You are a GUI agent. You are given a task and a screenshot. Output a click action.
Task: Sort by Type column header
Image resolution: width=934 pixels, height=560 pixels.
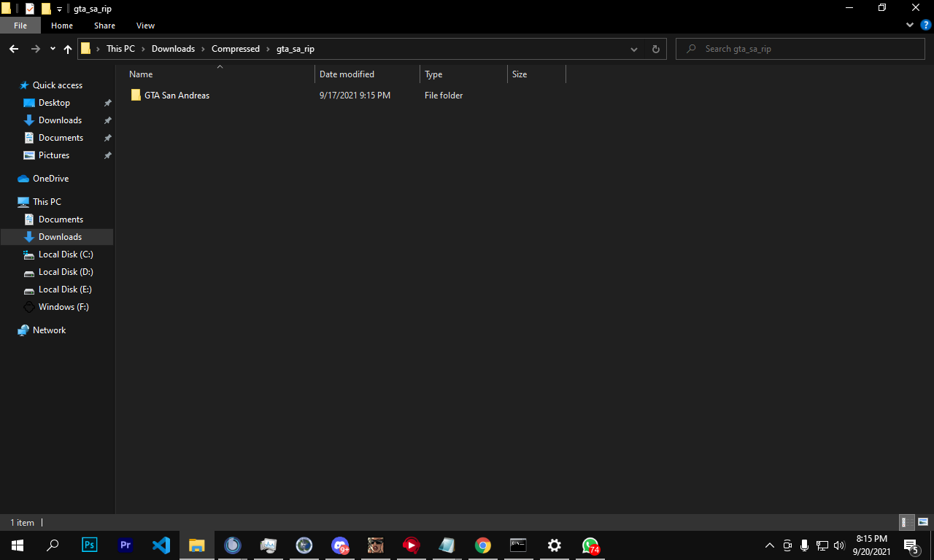pyautogui.click(x=464, y=74)
